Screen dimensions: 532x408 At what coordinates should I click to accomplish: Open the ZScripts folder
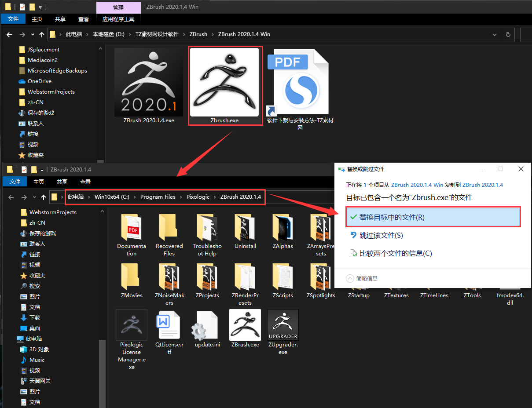pos(283,276)
